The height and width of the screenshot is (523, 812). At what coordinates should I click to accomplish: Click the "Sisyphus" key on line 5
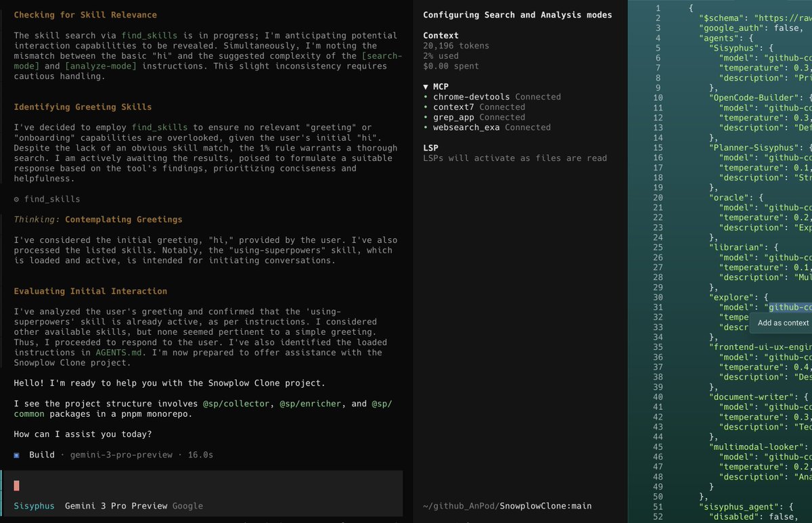[x=734, y=48]
